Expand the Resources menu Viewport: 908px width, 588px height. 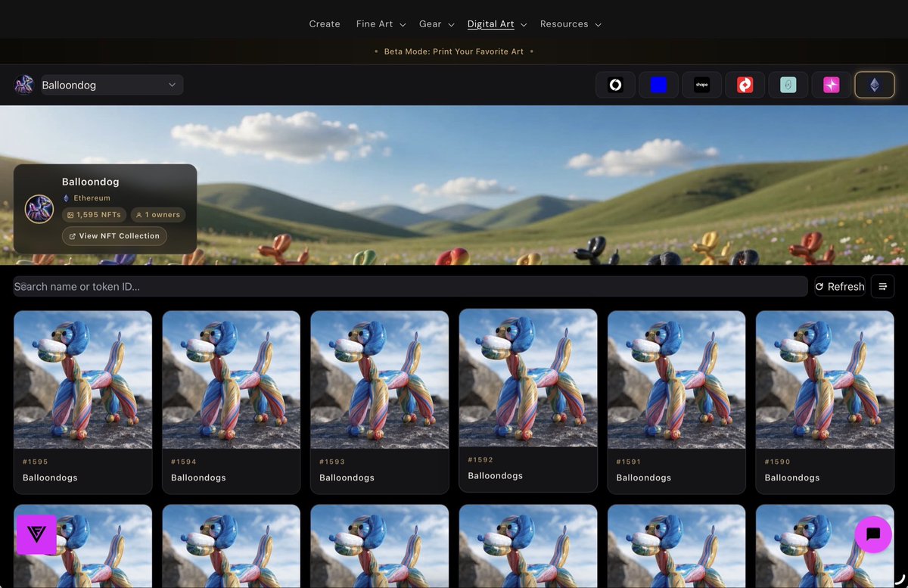tap(571, 24)
